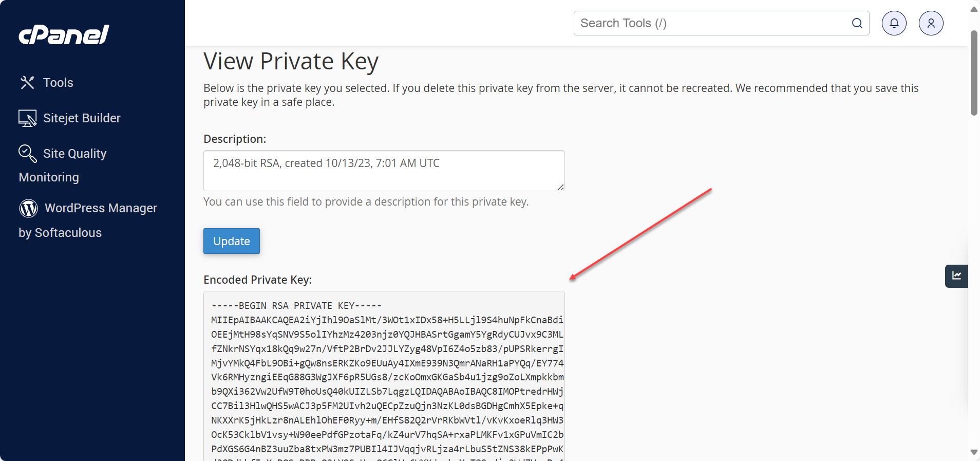The height and width of the screenshot is (461, 980).
Task: Click the resize handle of the Description box
Action: tap(560, 188)
